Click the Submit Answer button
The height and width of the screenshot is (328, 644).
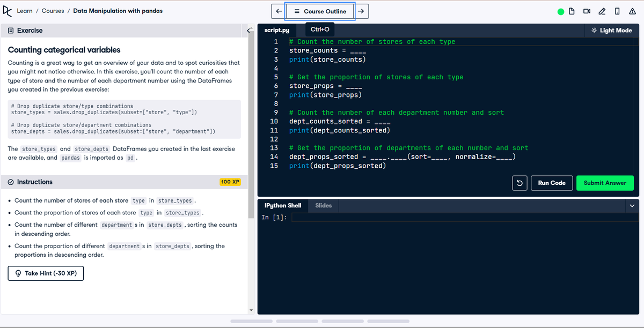point(605,183)
